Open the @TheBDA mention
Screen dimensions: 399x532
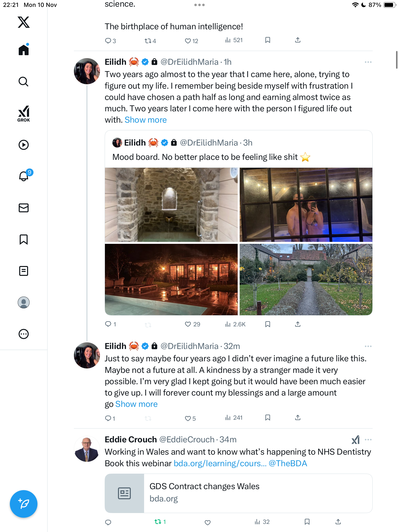click(x=288, y=464)
